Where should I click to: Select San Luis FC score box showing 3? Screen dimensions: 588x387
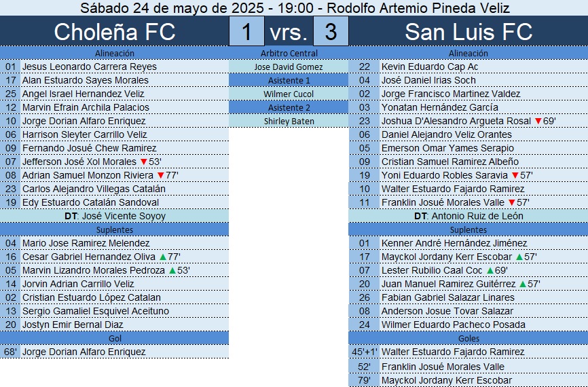tap(331, 32)
